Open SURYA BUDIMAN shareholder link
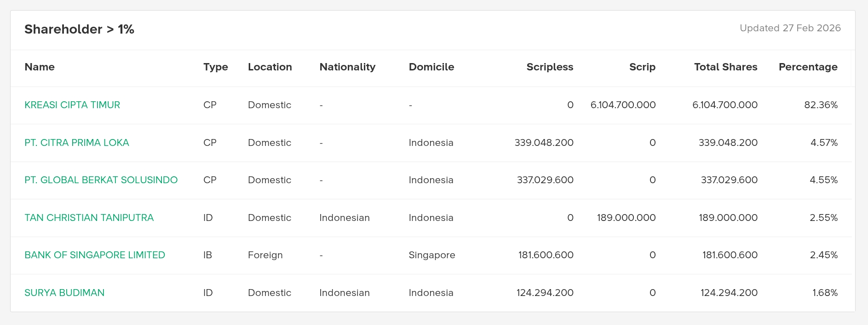 (x=64, y=293)
